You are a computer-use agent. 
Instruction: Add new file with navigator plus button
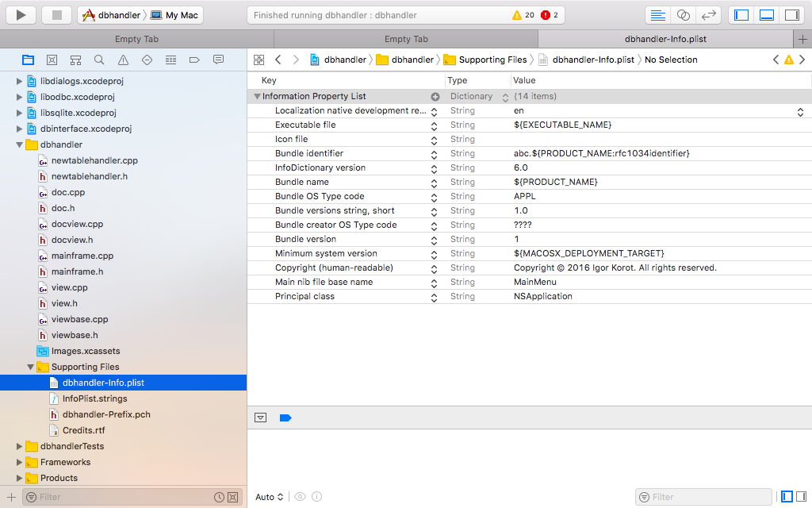(x=11, y=497)
